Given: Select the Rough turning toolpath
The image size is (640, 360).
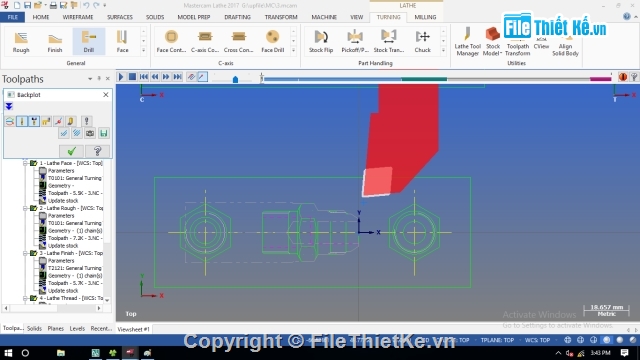Looking at the screenshot, I should coord(21,42).
